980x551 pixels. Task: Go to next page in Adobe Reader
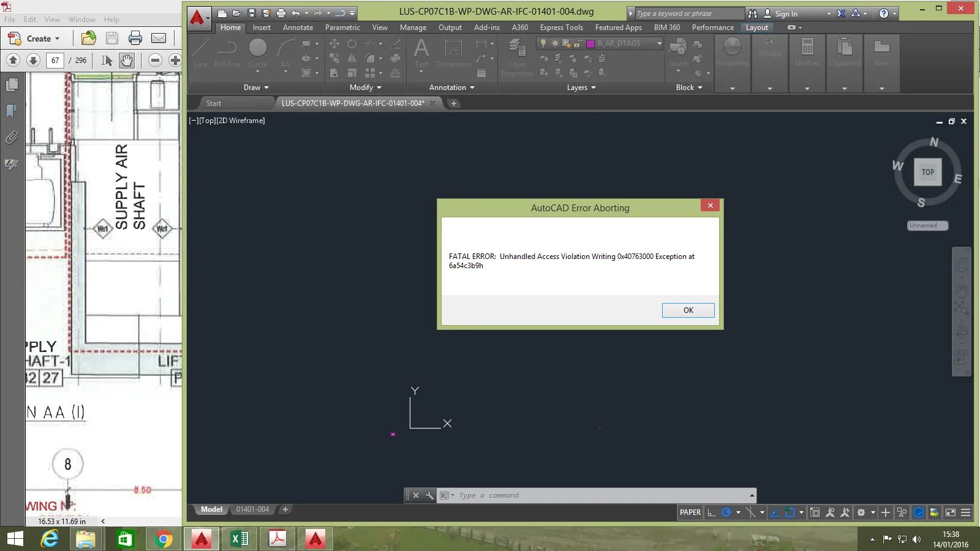tap(34, 60)
